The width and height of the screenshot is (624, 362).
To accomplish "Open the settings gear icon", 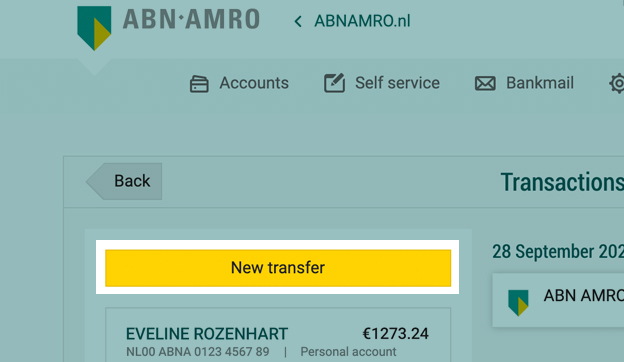I will tap(617, 84).
